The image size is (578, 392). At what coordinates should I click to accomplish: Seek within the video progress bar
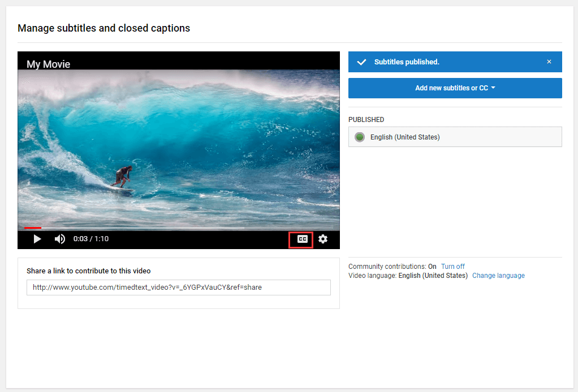tap(178, 228)
